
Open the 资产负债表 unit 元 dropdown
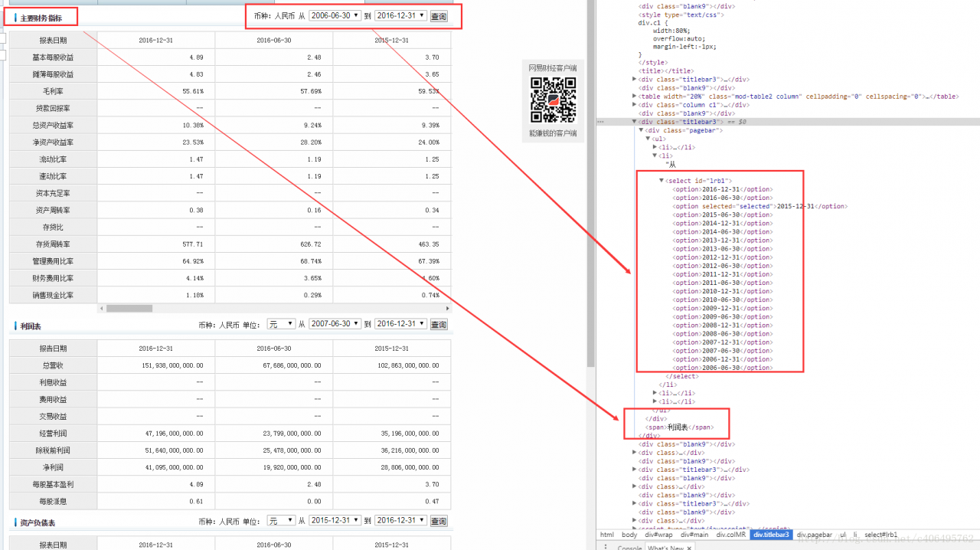pyautogui.click(x=281, y=521)
